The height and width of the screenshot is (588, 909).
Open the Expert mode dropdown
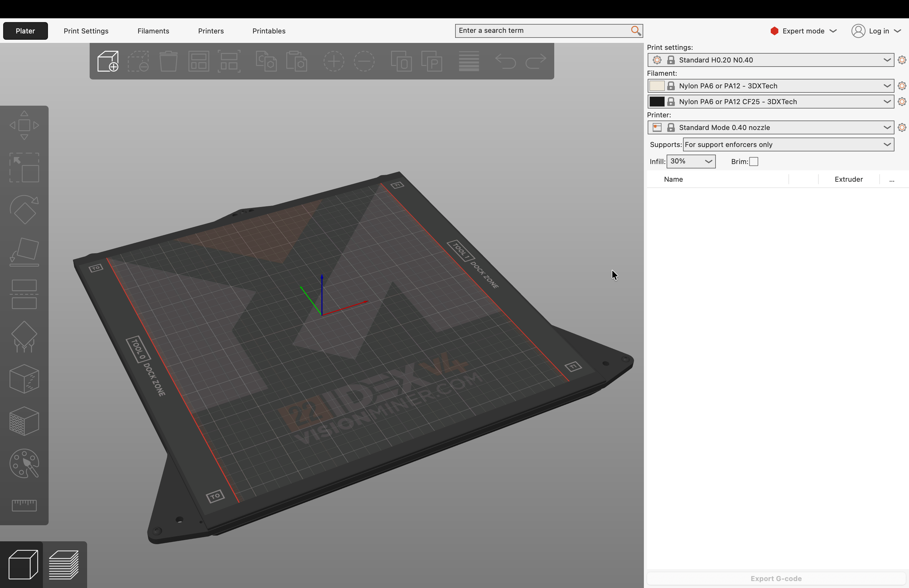click(804, 31)
